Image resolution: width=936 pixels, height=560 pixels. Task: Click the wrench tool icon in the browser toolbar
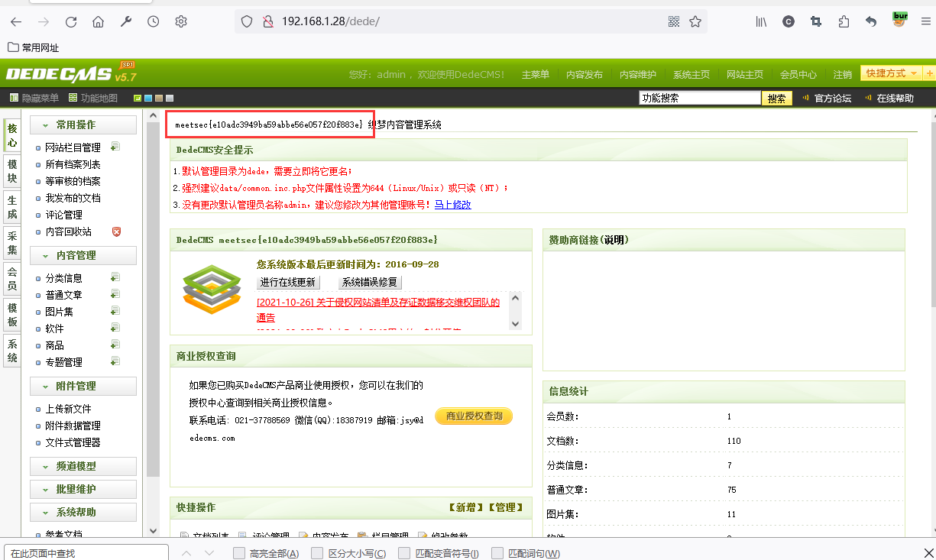click(126, 22)
